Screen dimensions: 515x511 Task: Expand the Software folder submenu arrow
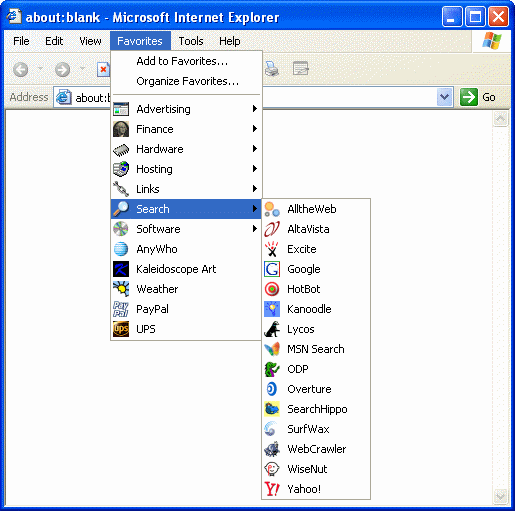pos(255,229)
